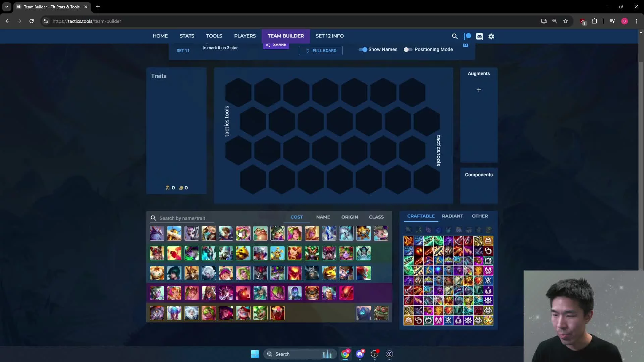
Task: Select the Zilean champion portrait
Action: pos(364,253)
